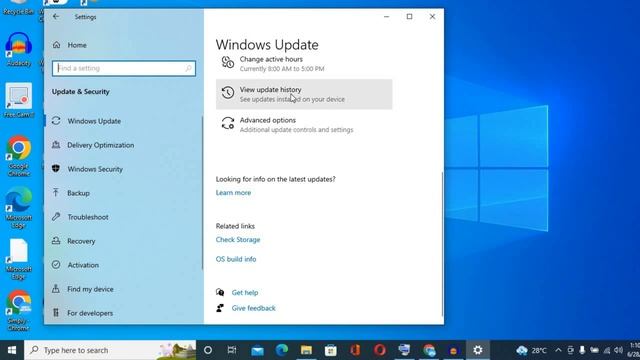The image size is (640, 360).
Task: Click the Advanced options sync icon
Action: (x=228, y=123)
